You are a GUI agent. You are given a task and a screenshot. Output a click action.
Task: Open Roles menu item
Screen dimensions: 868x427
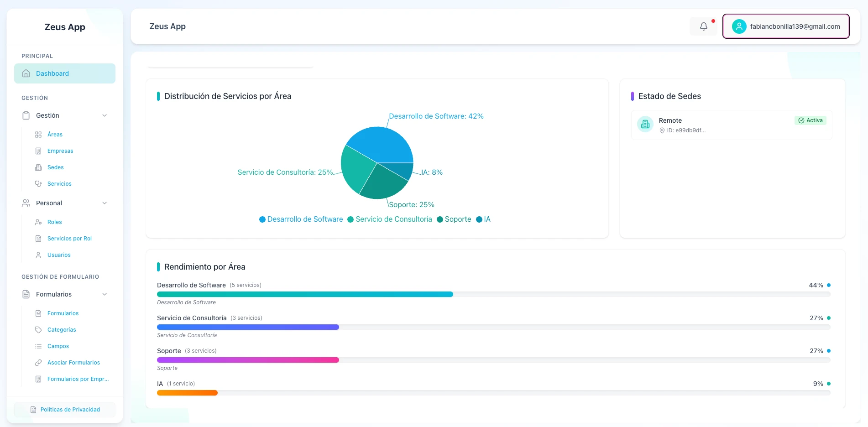[55, 222]
